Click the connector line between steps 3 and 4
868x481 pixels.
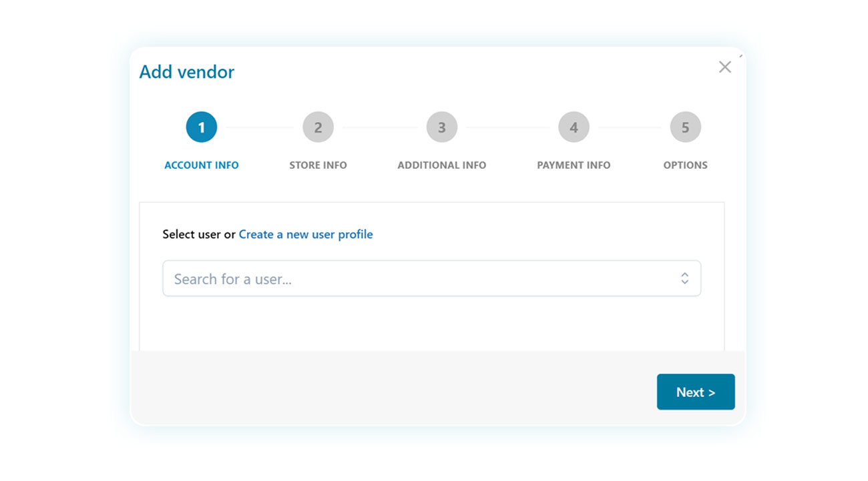507,127
